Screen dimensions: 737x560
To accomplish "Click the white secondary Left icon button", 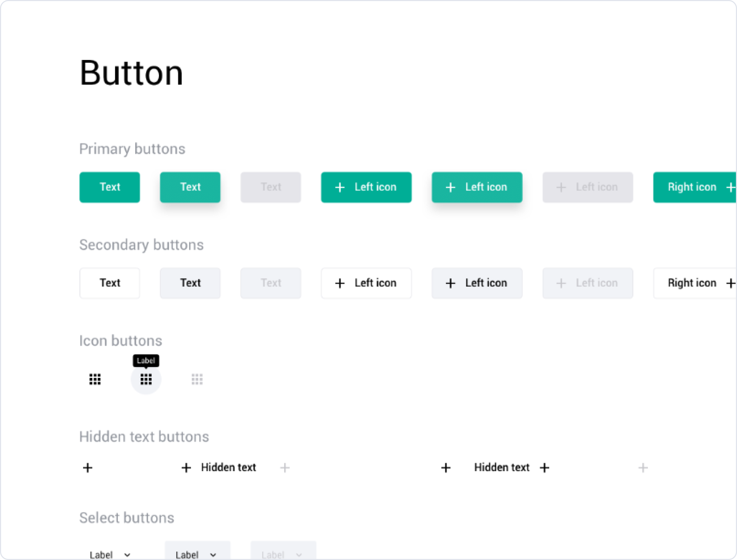I will coord(366,283).
